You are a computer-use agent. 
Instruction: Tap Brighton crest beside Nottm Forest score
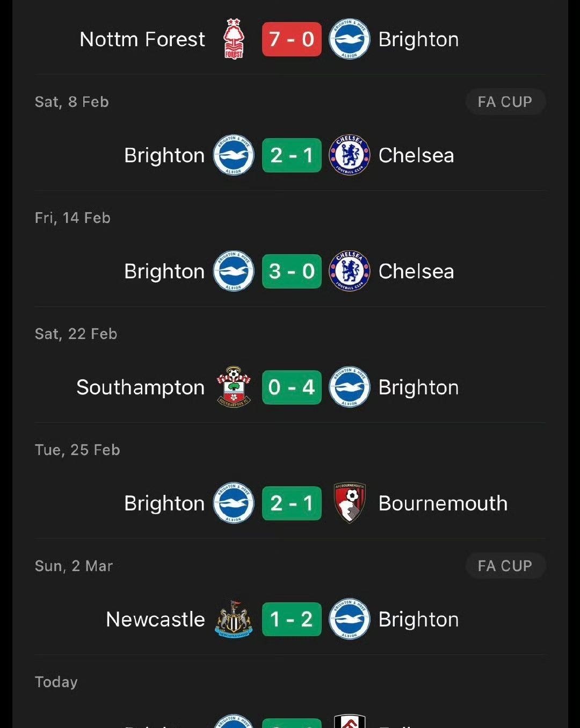(349, 39)
